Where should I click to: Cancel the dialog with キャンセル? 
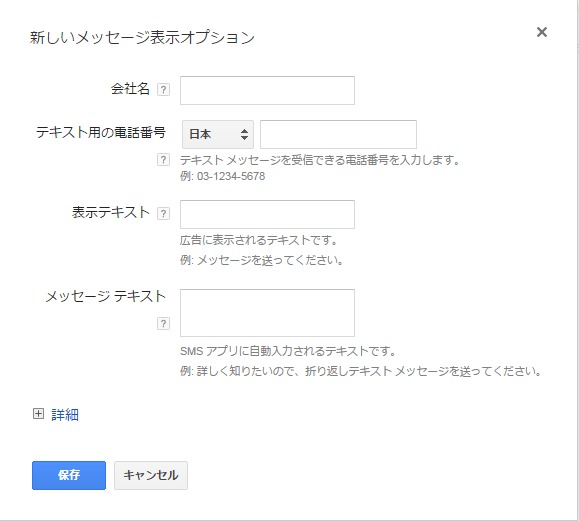(151, 475)
